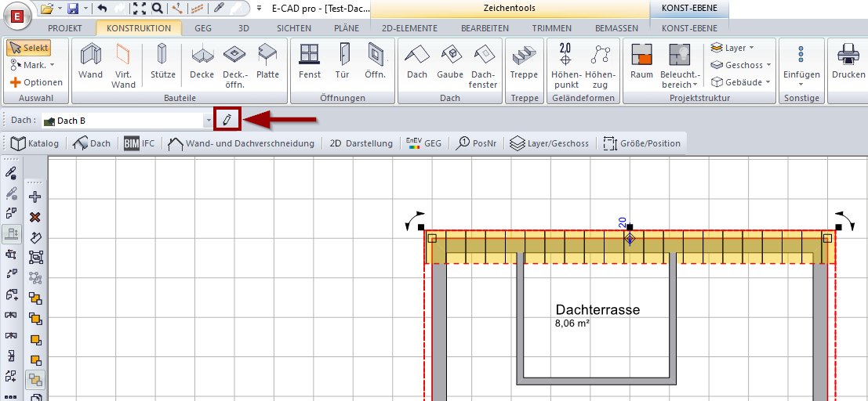
Task: Click the red X delete tool in sidebar
Action: tap(35, 217)
